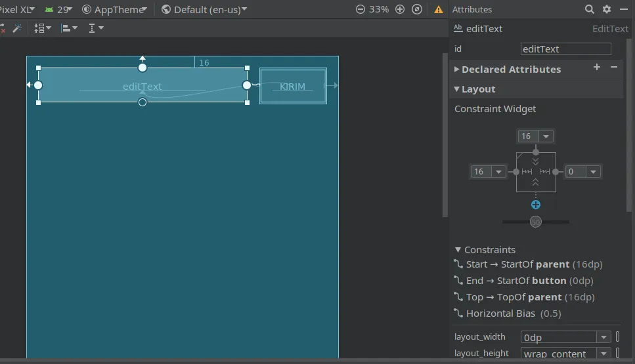
Task: Click the search icon in Attributes panel
Action: click(589, 9)
